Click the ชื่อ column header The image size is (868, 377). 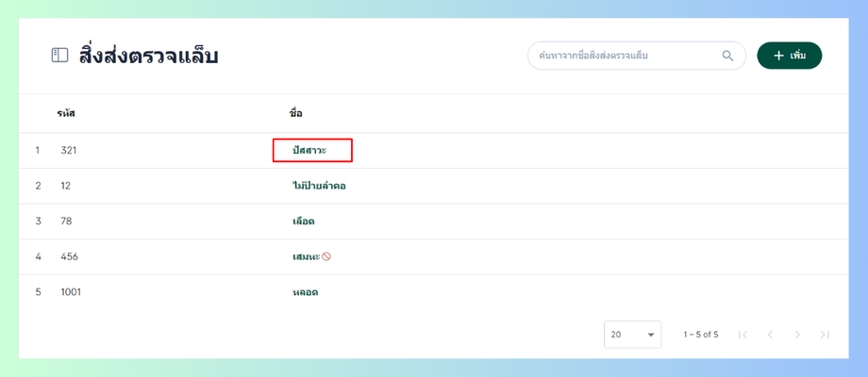[295, 113]
